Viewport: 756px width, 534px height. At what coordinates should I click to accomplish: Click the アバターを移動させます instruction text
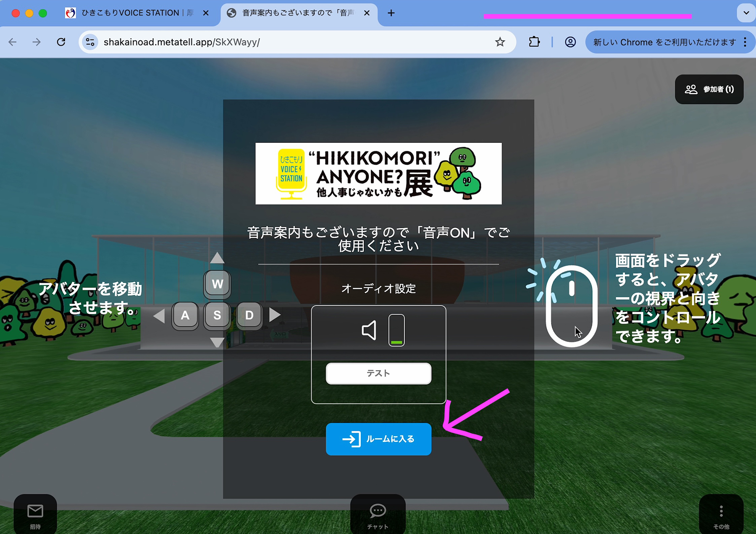(x=90, y=298)
